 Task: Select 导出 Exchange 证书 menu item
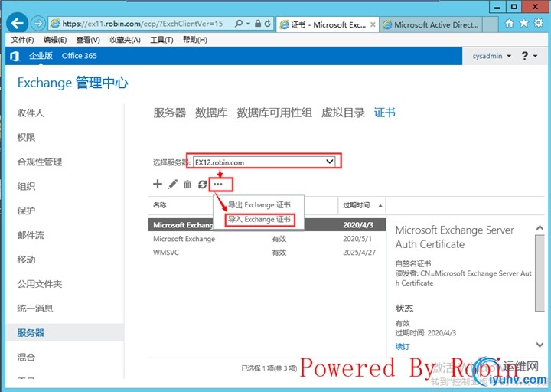pyautogui.click(x=259, y=205)
